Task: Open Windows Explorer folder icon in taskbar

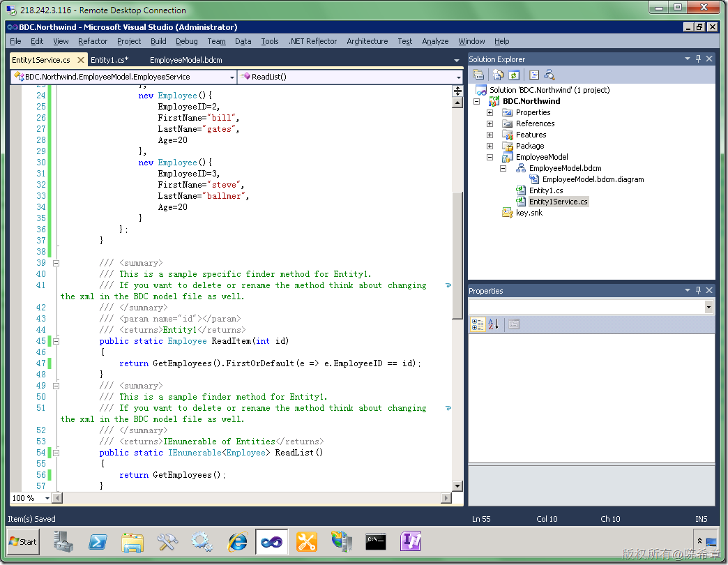Action: pyautogui.click(x=132, y=542)
